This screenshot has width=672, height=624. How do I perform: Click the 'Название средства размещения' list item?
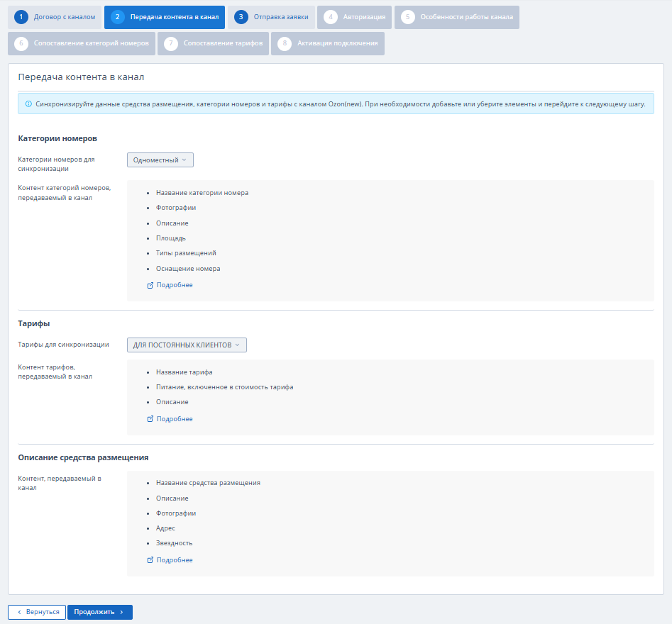209,483
